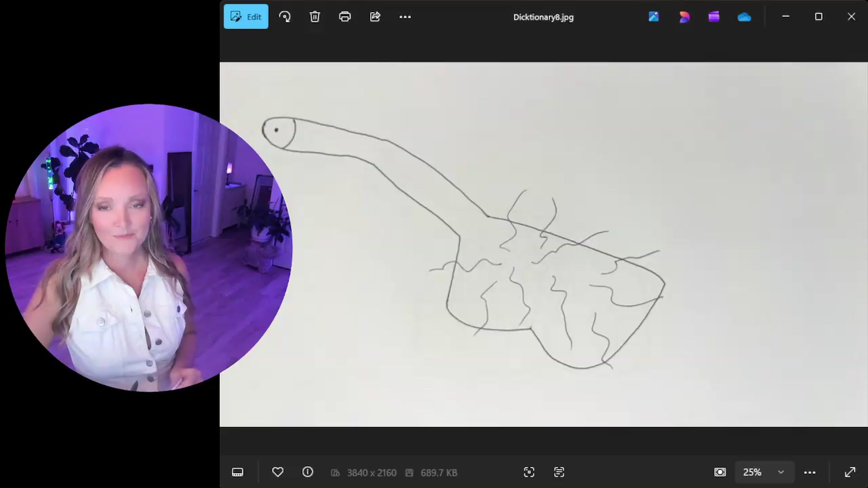Click the file name Dicktionary8.jpg title

pos(543,17)
